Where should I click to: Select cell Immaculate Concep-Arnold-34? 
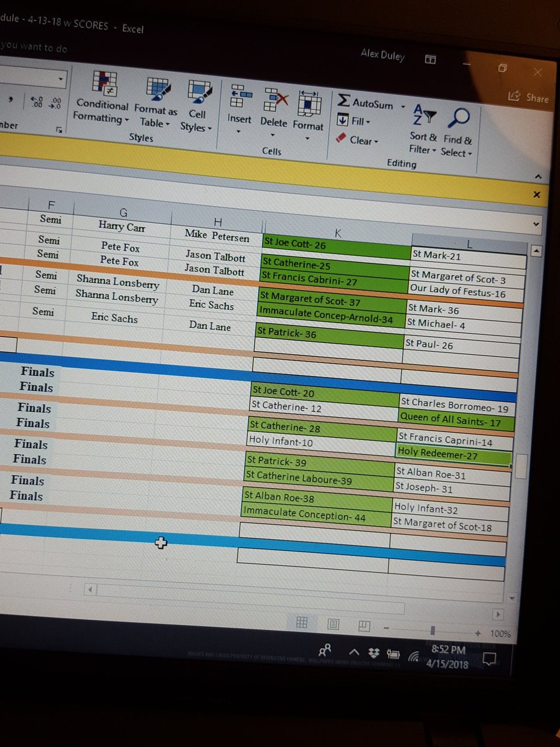click(331, 315)
